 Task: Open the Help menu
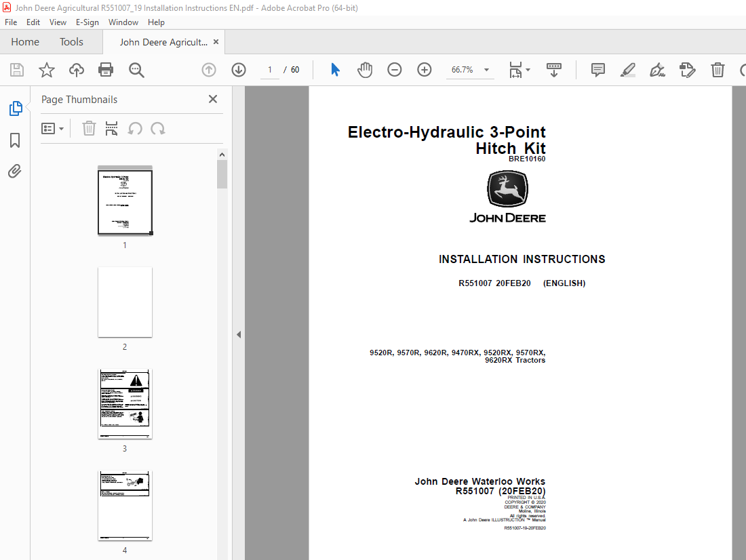[x=156, y=22]
